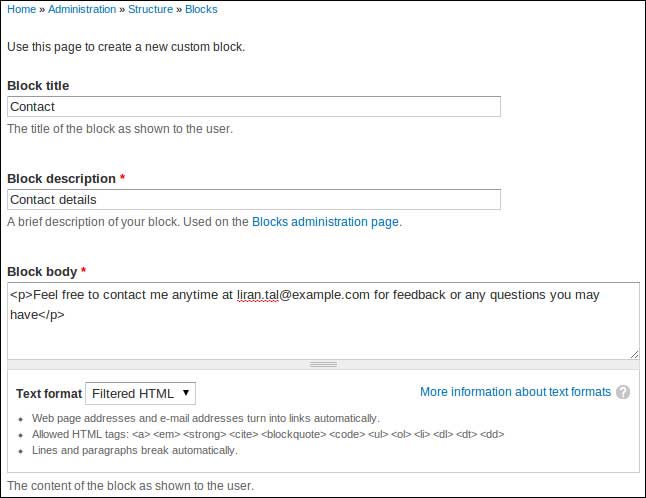Viewport: 646px width, 498px height.
Task: Click the red asterisk beside Block description
Action: click(x=123, y=179)
